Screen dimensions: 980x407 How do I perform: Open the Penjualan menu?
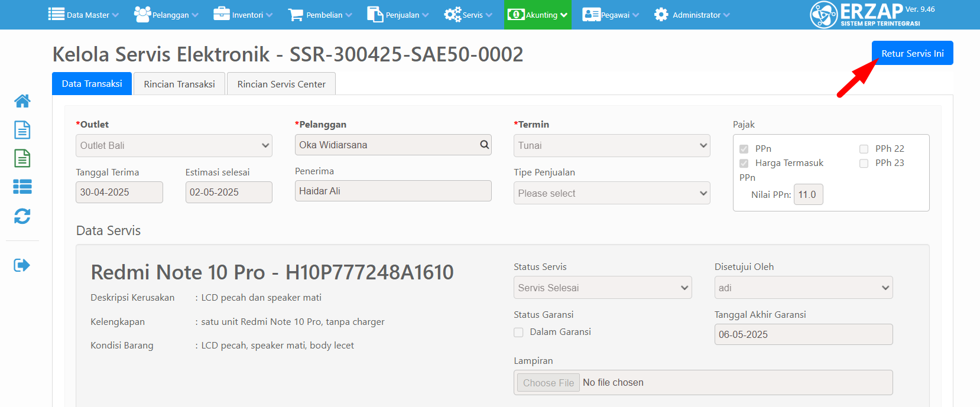pos(398,15)
